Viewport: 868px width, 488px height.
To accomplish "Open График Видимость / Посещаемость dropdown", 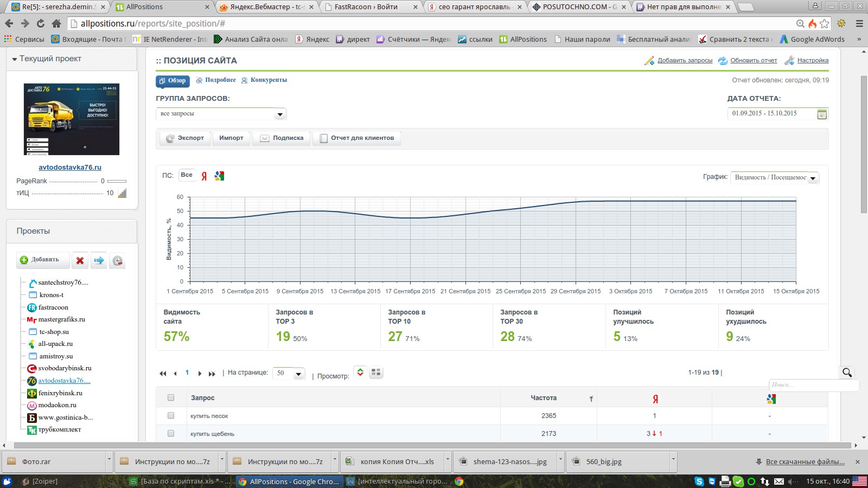I will [x=775, y=177].
